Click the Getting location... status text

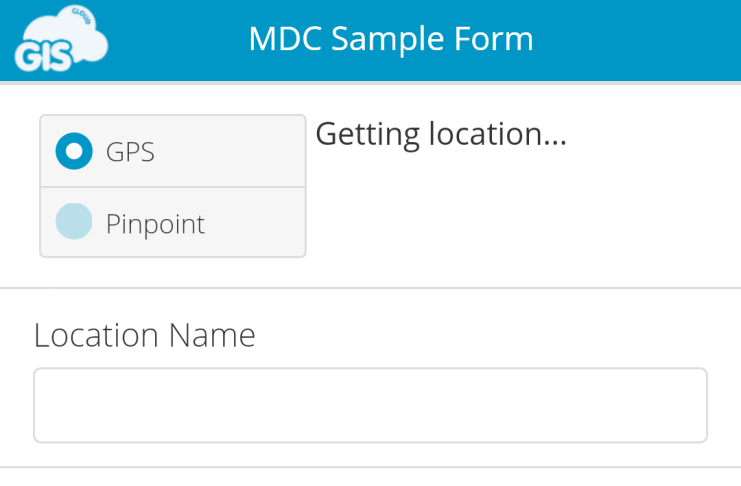click(x=440, y=135)
